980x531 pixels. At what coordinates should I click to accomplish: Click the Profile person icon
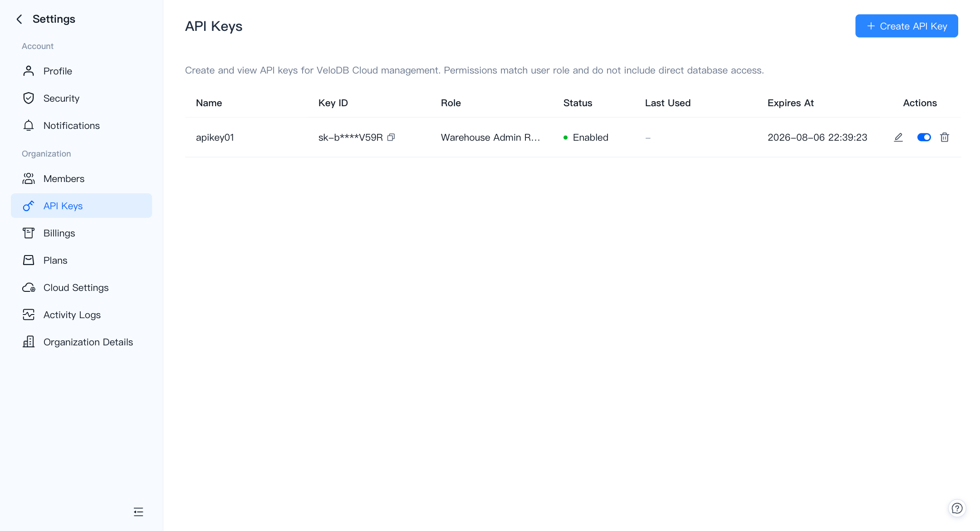pos(29,71)
